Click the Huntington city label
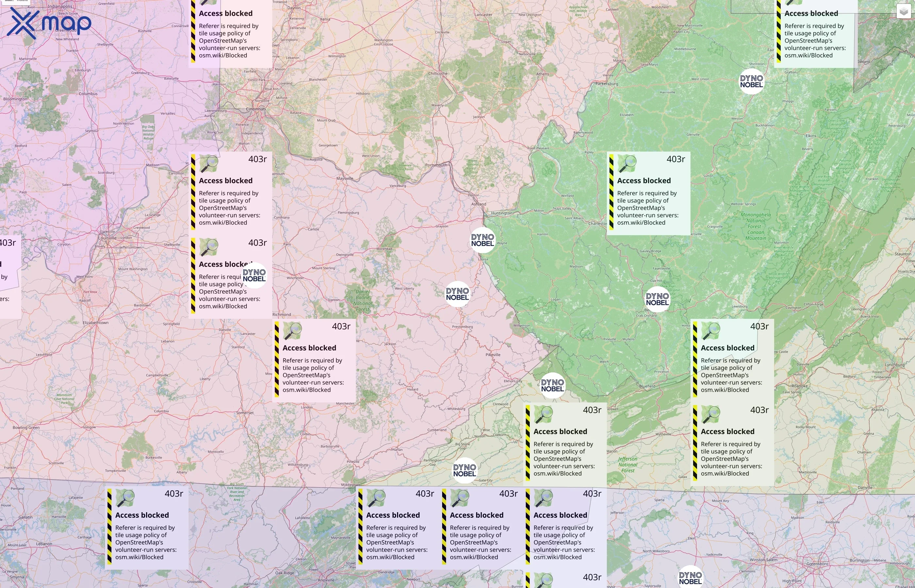The image size is (915, 588). click(502, 213)
